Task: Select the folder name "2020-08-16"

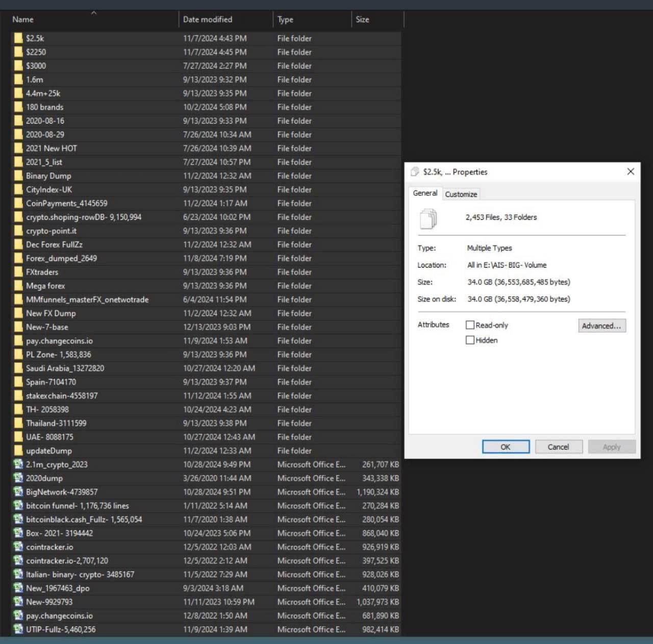Action: click(45, 121)
